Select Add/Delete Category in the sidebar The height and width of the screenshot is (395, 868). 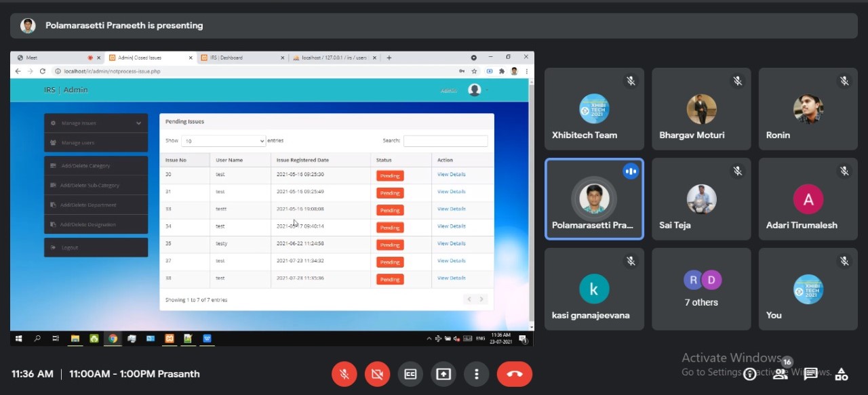tap(96, 166)
